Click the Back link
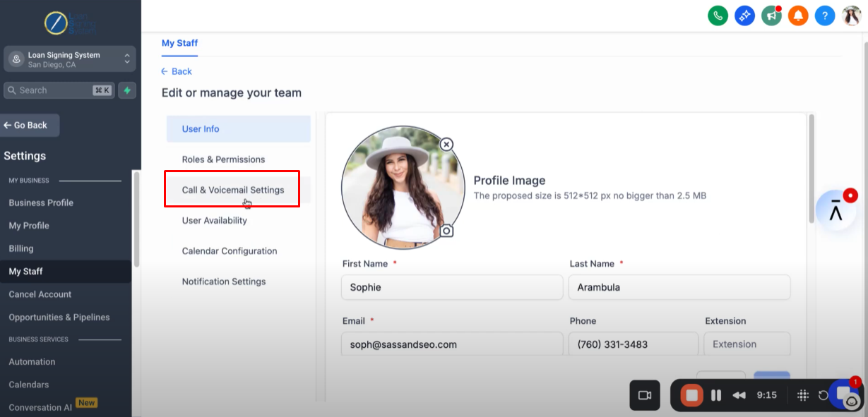 pyautogui.click(x=177, y=71)
